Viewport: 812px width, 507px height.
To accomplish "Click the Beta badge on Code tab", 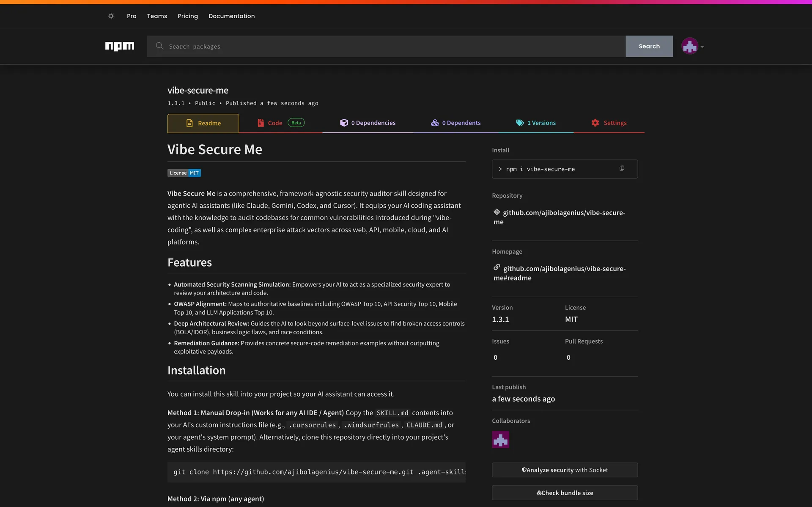I will [296, 123].
